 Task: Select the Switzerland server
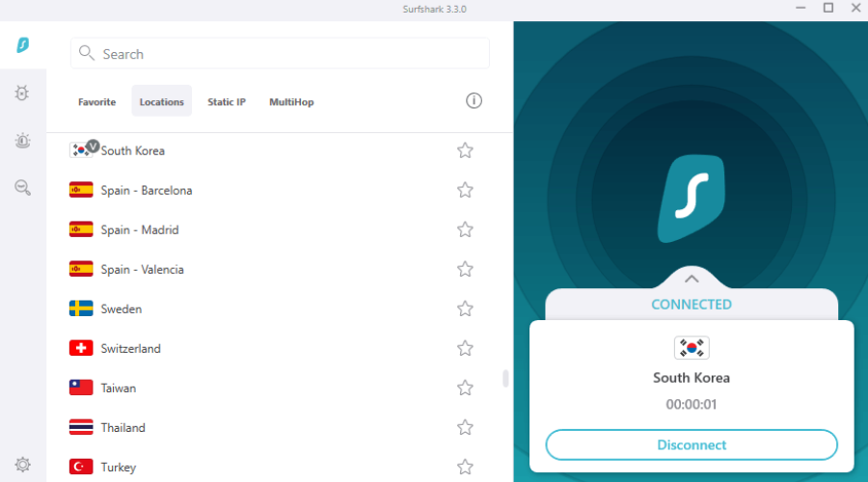[131, 348]
